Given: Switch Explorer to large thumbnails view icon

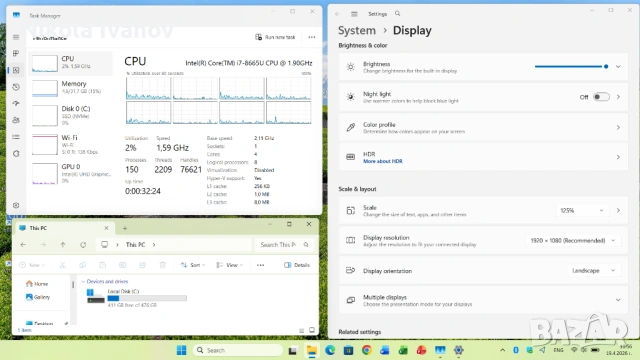Looking at the screenshot, I should (x=312, y=330).
